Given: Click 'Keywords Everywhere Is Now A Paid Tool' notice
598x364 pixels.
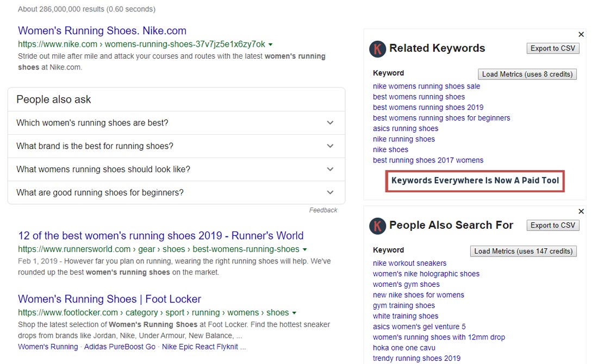Looking at the screenshot, I should click(x=475, y=181).
